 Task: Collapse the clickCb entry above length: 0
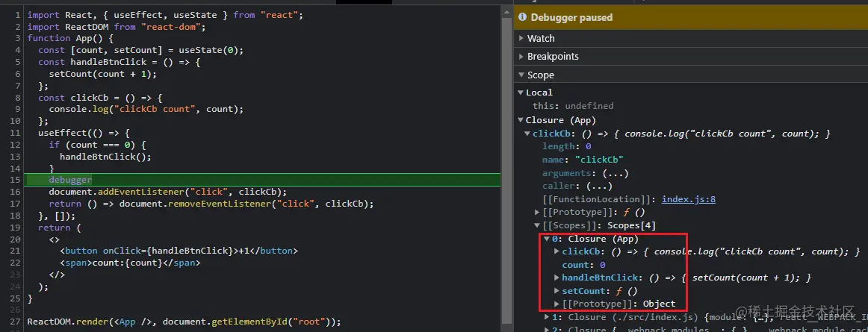click(527, 134)
